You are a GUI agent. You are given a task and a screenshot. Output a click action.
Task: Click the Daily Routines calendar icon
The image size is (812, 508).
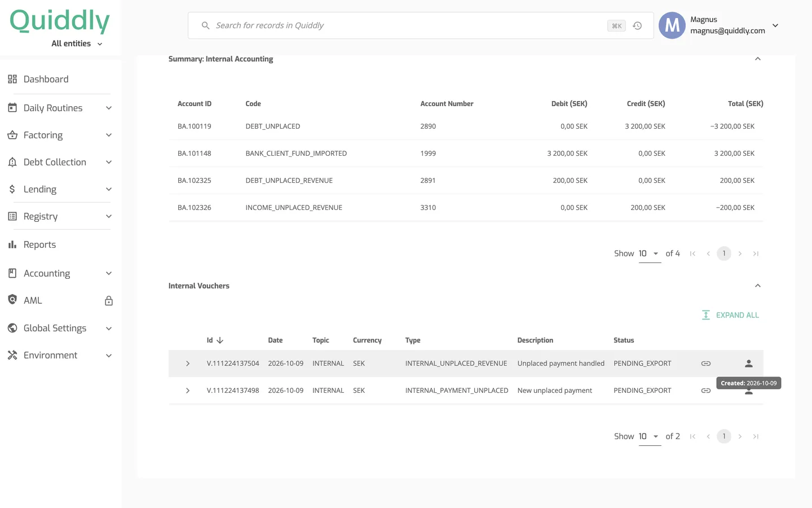point(12,108)
